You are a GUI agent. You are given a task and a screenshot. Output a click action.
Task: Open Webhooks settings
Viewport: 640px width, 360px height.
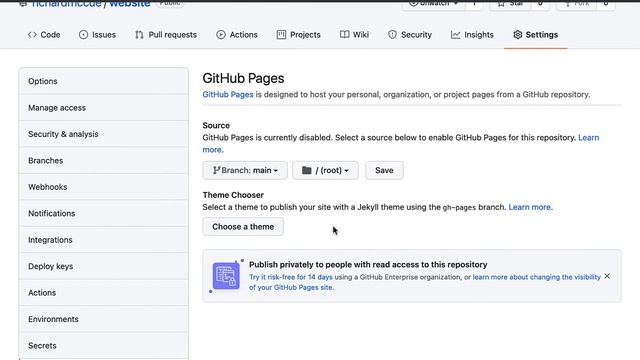[104, 187]
